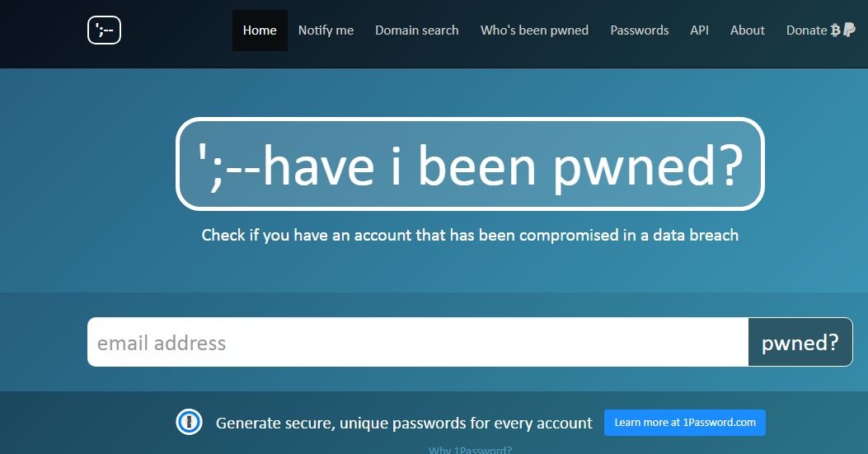The height and width of the screenshot is (454, 868).
Task: Click the Donate navigation link
Action: coord(806,30)
